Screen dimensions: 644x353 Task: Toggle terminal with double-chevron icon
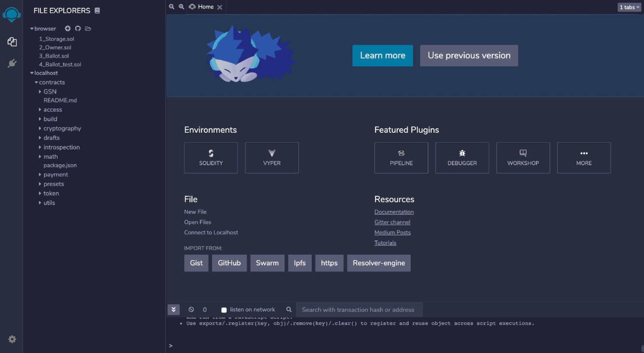coord(173,310)
